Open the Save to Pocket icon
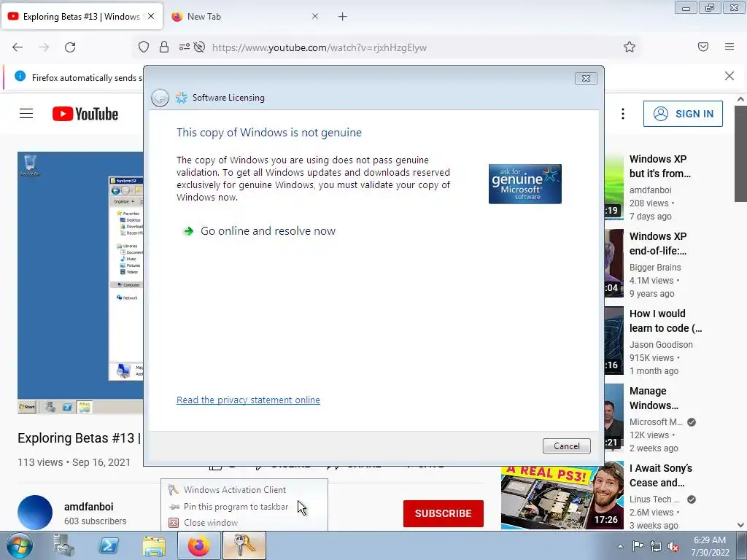Image resolution: width=747 pixels, height=560 pixels. (703, 47)
